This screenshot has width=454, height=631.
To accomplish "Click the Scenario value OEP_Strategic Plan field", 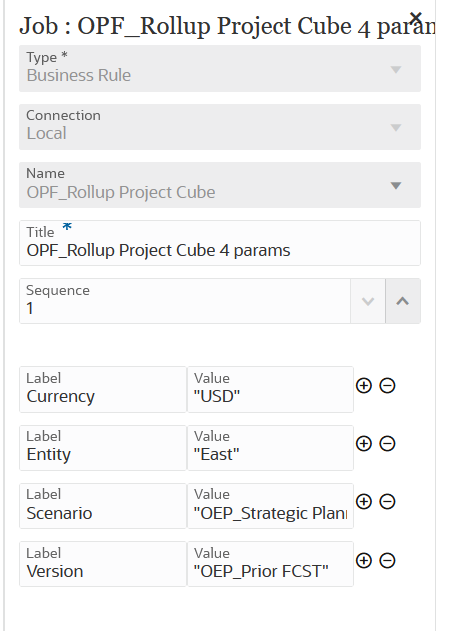I will coord(270,506).
